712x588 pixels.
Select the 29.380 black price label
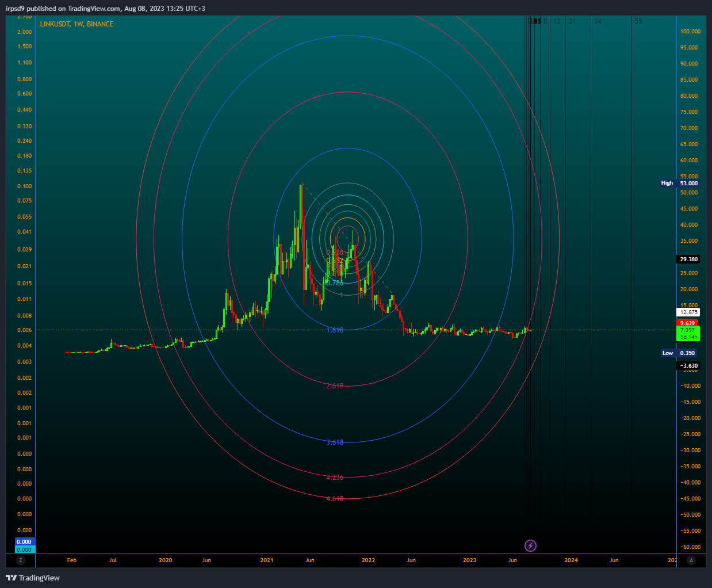click(688, 259)
